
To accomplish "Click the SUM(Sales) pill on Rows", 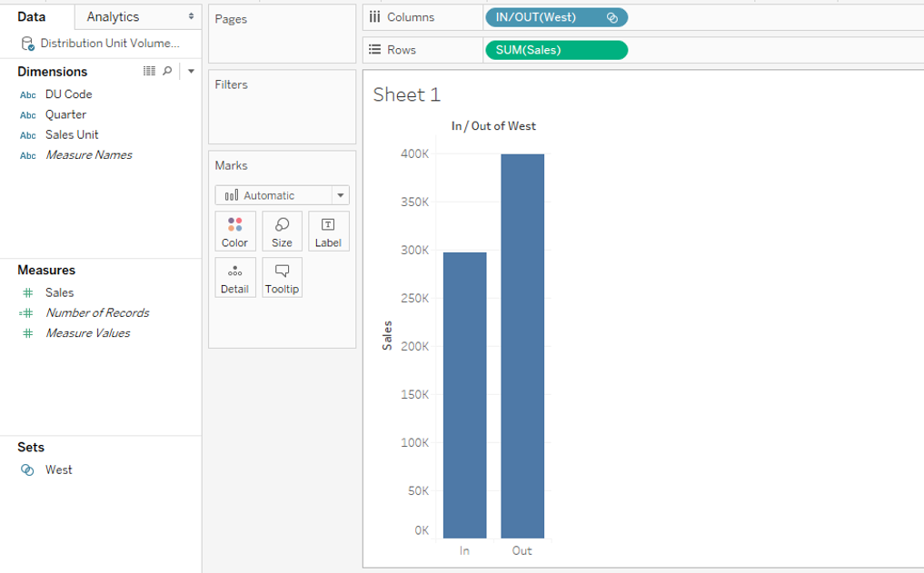I will pos(555,49).
